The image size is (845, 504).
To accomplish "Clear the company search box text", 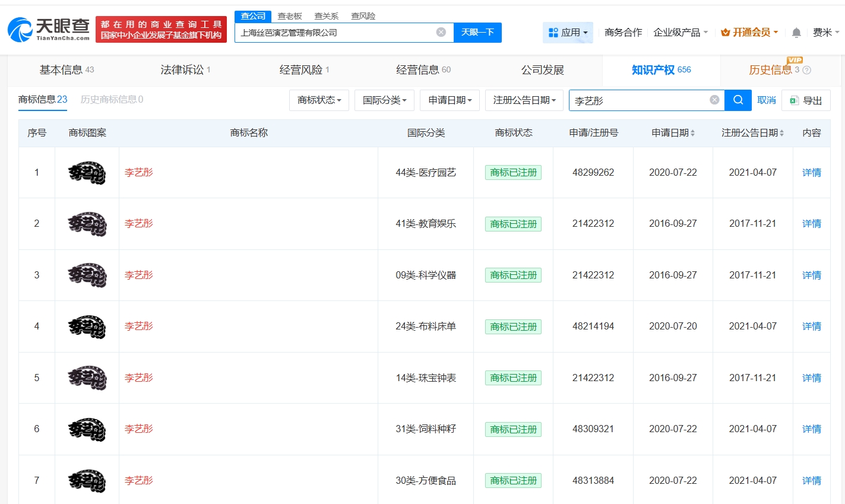I will (x=441, y=32).
